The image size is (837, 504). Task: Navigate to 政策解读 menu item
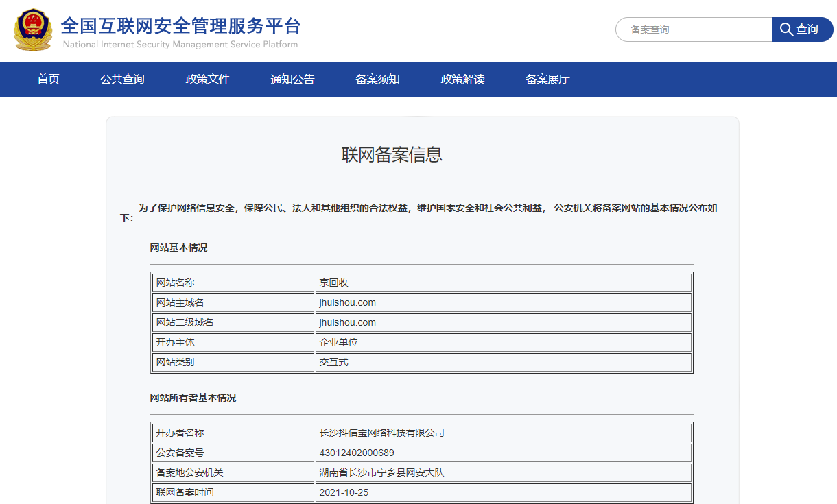[x=462, y=80]
